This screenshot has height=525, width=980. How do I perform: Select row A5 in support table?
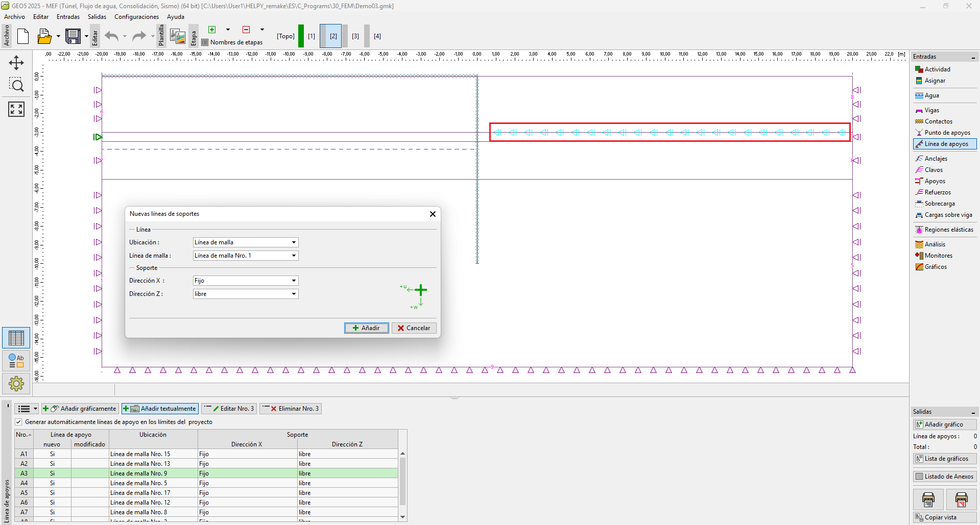pos(24,493)
